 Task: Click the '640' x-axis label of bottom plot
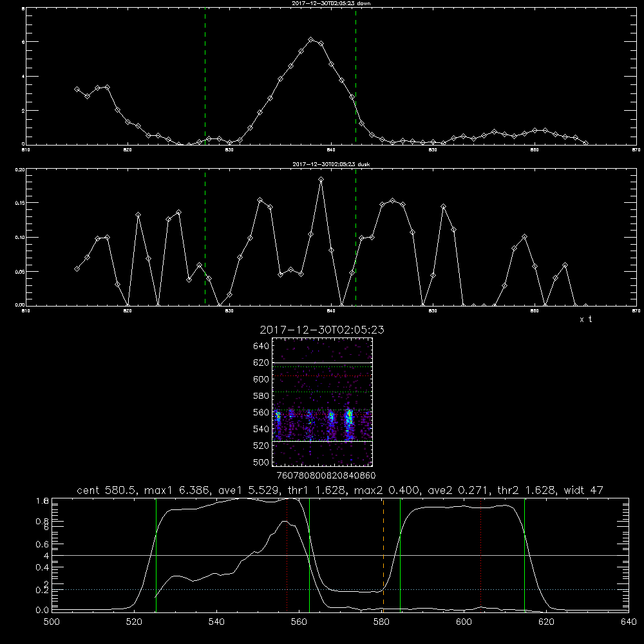point(629,622)
